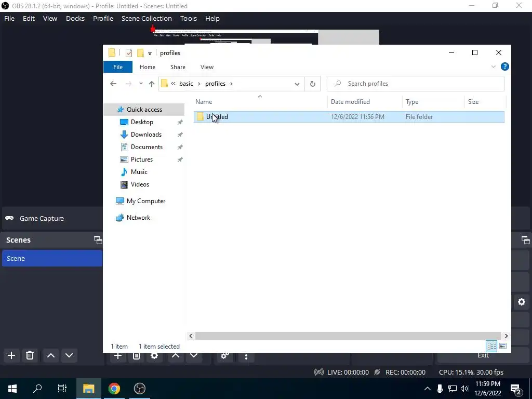Screen dimensions: 532x399
Task: Open the OBS View menu
Action: point(50,18)
